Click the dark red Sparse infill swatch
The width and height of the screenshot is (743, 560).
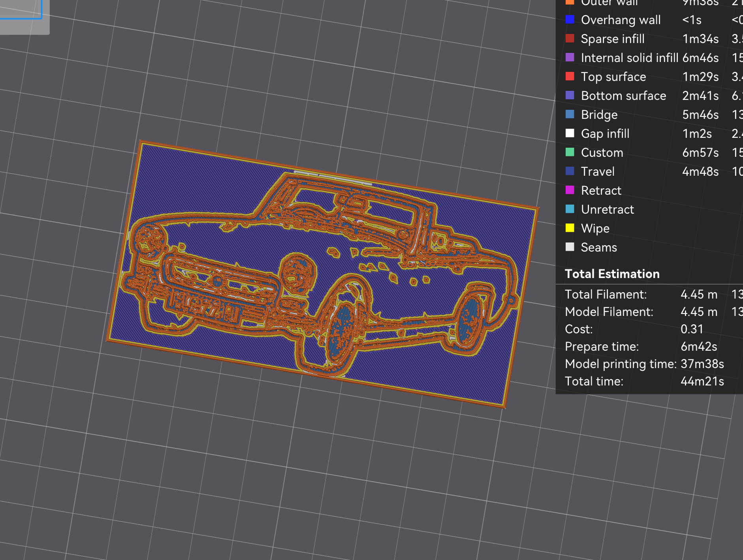(570, 38)
